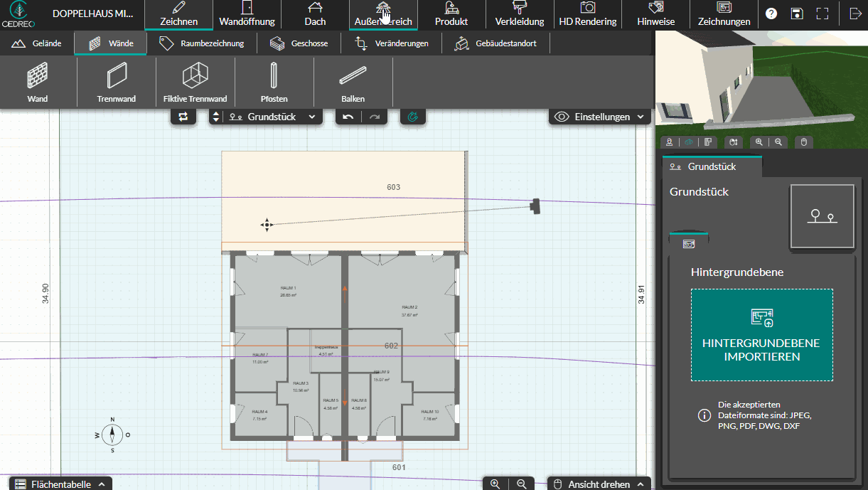Expand the Flächentabelle panel
The image size is (868, 490).
60,484
